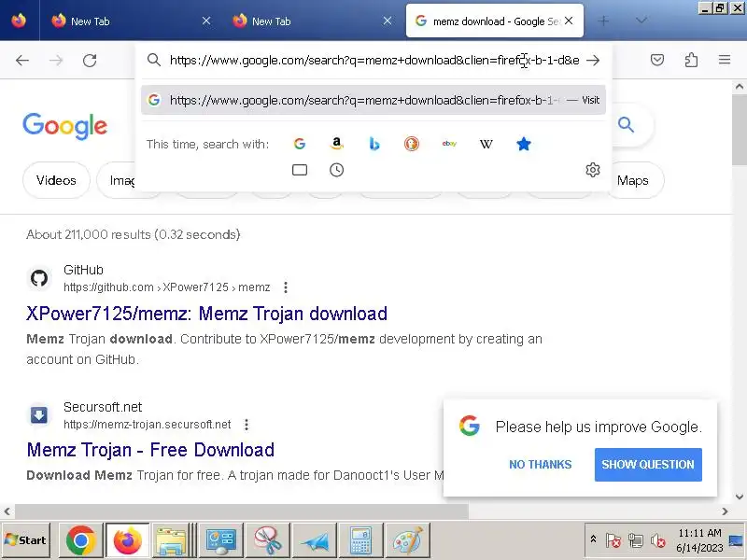Search this time with Google

point(299,144)
